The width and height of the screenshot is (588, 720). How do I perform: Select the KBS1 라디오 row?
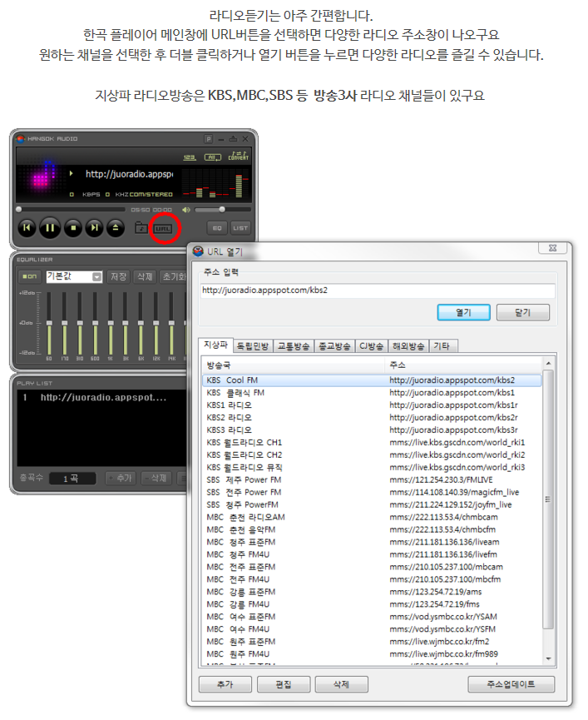click(372, 405)
